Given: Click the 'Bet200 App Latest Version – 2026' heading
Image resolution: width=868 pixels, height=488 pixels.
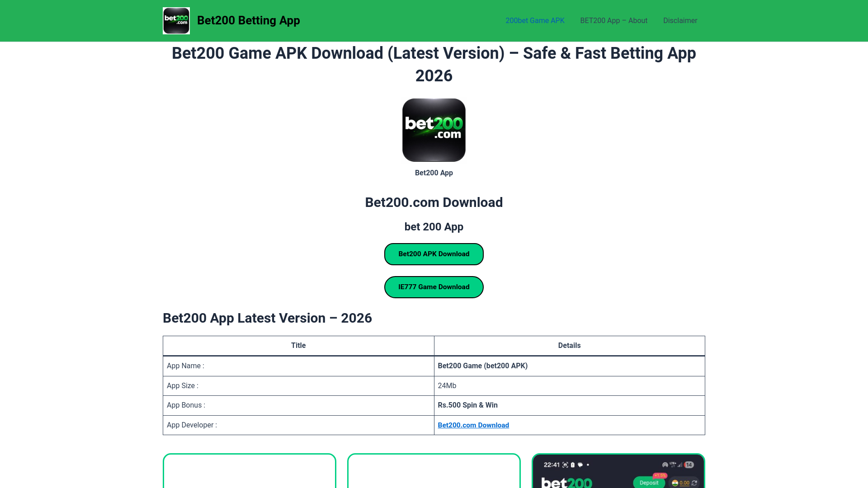Looking at the screenshot, I should coord(267,318).
